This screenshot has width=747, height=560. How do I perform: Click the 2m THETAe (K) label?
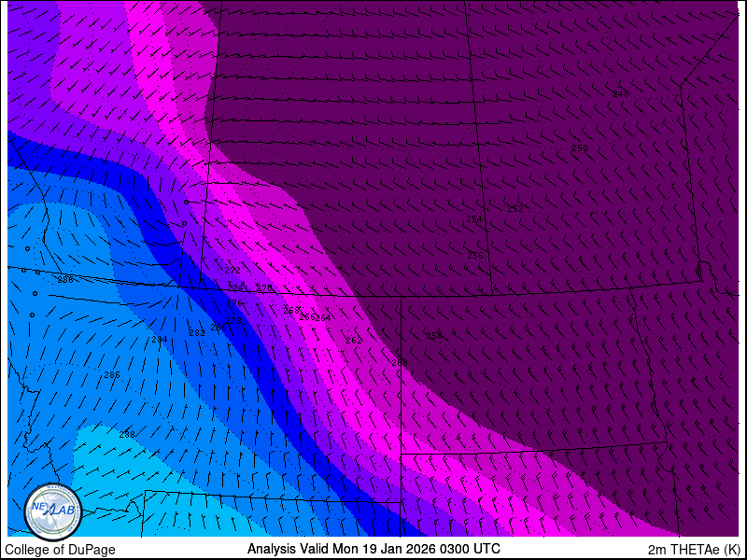point(695,550)
